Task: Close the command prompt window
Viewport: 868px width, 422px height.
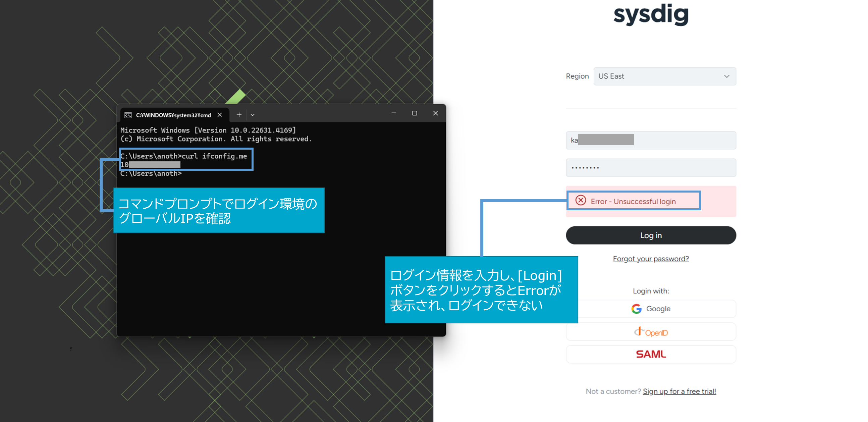Action: pyautogui.click(x=435, y=113)
